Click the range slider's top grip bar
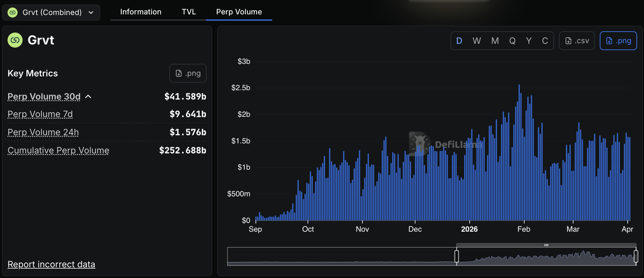 pos(546,245)
